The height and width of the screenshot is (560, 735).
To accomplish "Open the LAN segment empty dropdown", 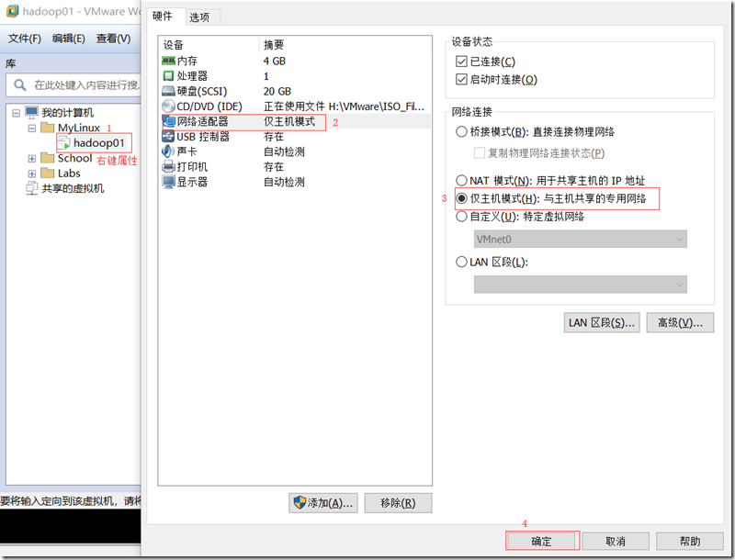I will coord(581,285).
